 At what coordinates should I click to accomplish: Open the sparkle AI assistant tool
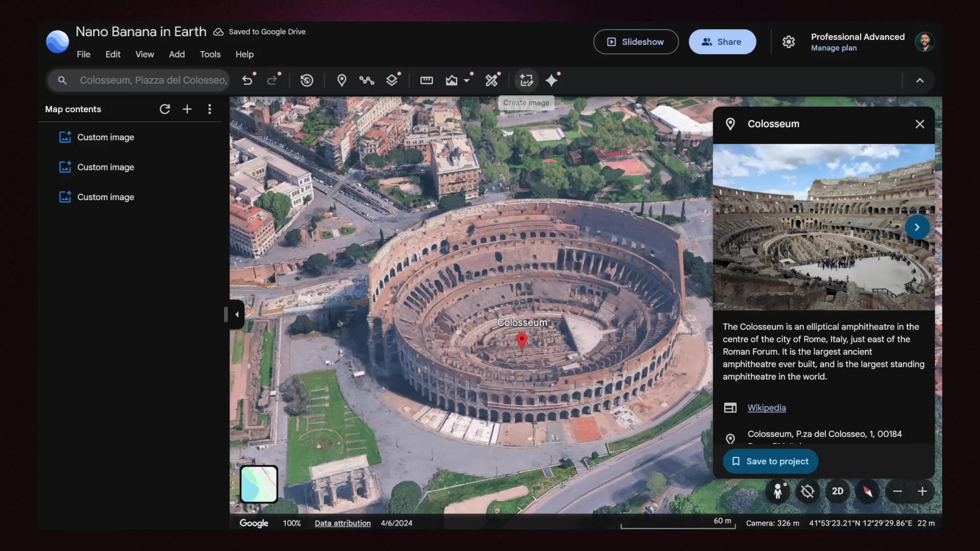pos(552,80)
